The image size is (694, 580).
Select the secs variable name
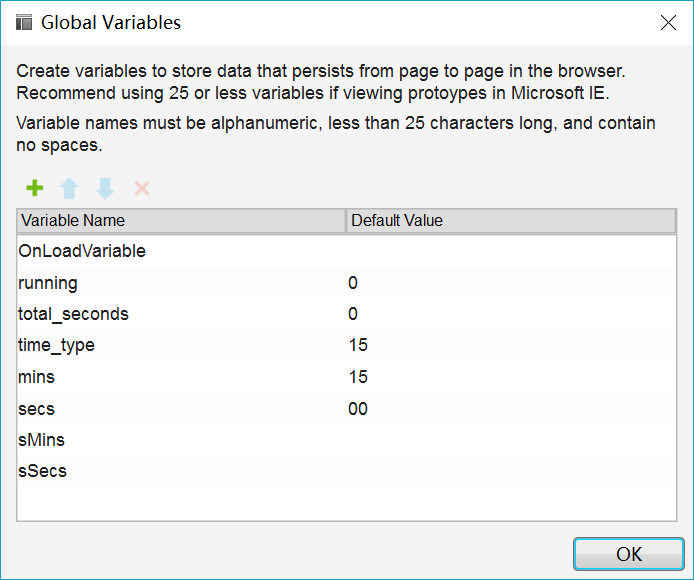tap(36, 409)
